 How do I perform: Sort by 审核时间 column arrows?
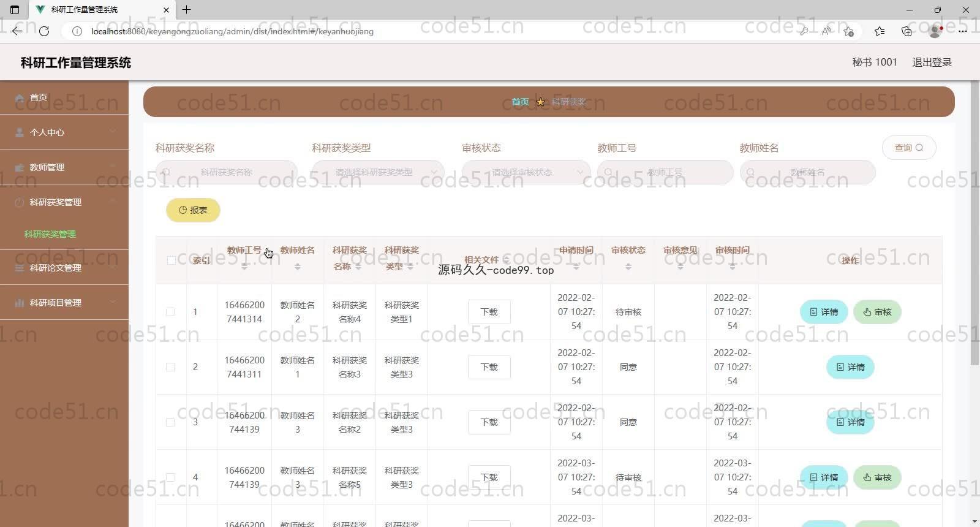pos(733,267)
